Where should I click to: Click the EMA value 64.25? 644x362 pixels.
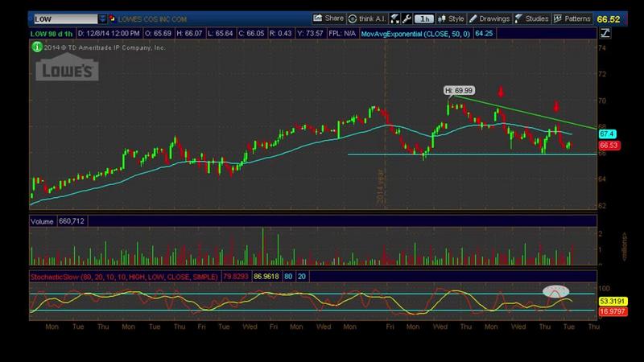click(x=484, y=34)
